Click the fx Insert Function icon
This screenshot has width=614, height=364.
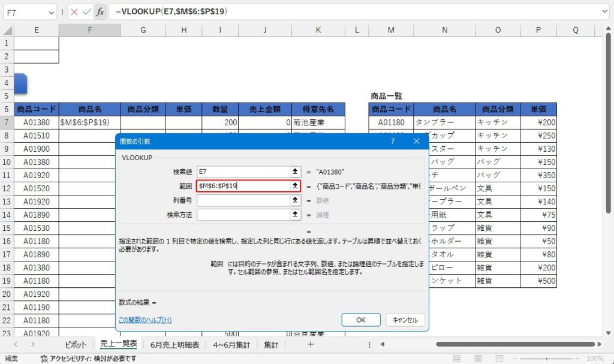(100, 11)
